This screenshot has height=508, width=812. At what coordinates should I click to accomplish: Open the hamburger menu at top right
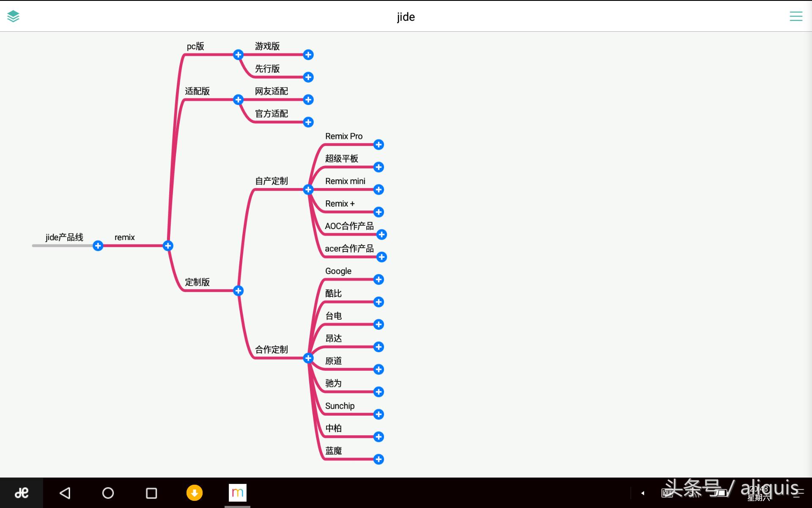click(796, 17)
